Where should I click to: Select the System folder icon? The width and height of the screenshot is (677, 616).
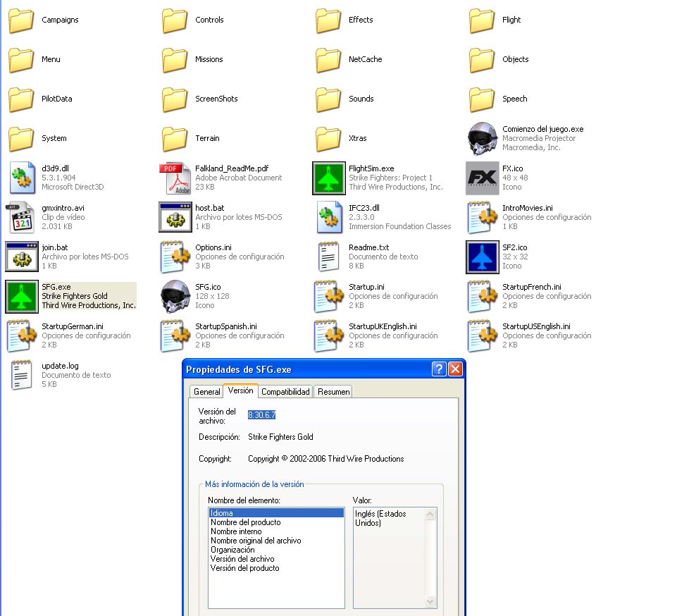[21, 139]
